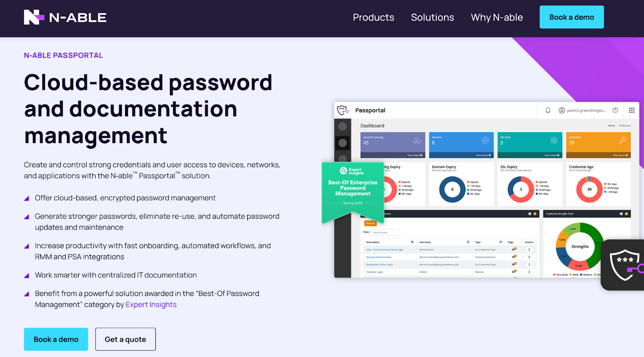Open the TechData Login entry
The height and width of the screenshot is (357, 644).
pos(374,272)
